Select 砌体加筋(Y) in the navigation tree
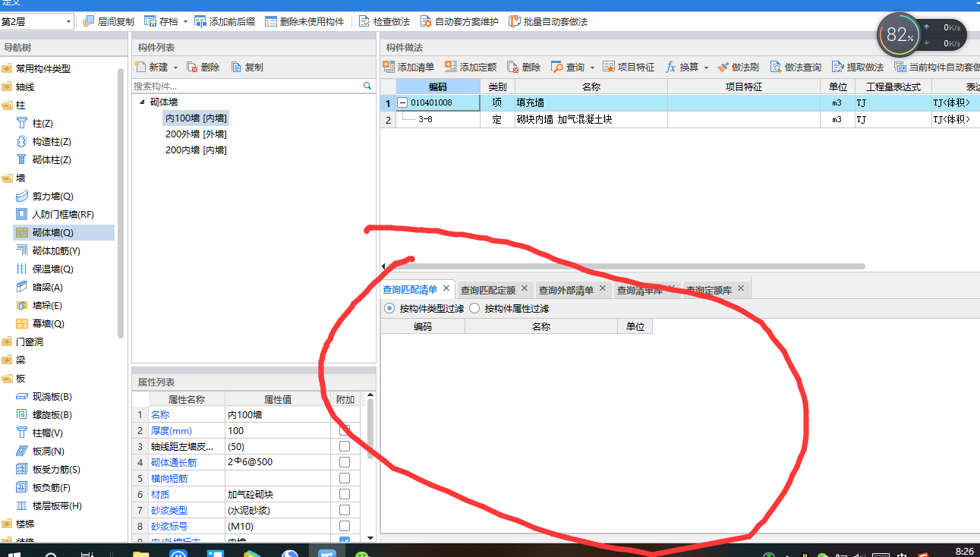980x557 pixels. pos(55,251)
